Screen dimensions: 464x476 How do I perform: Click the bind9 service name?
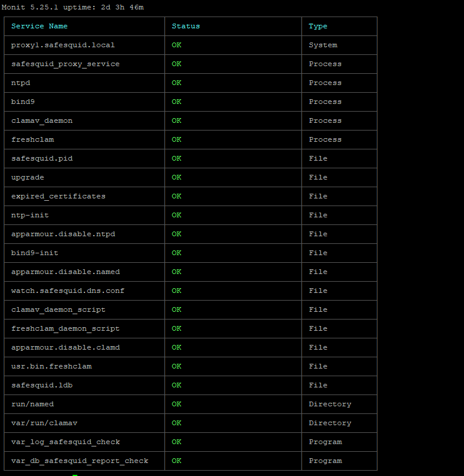coord(23,102)
